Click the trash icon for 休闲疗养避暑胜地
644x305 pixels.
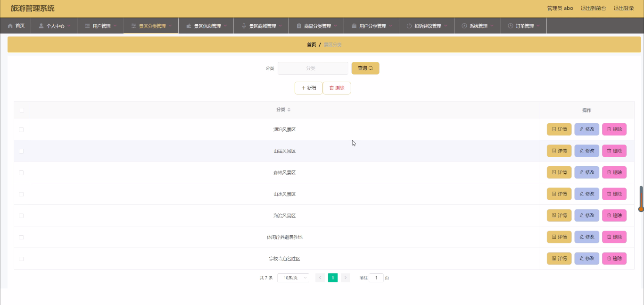tap(609, 237)
